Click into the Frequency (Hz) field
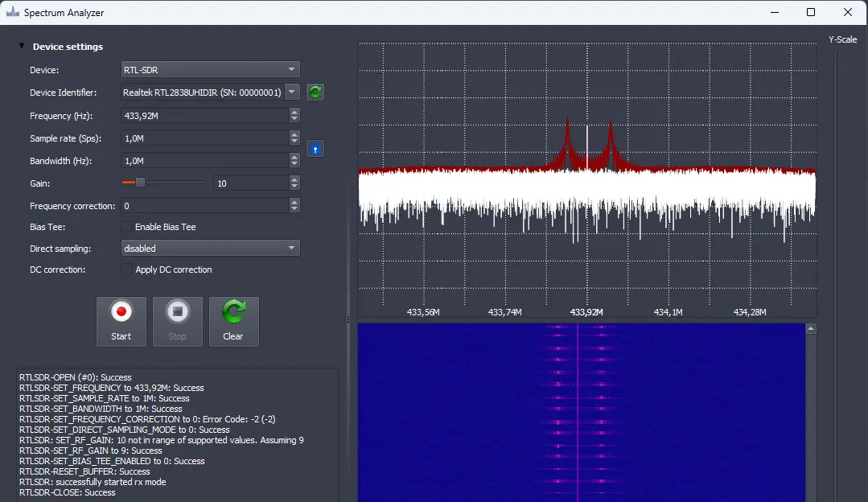Viewport: 868px width, 502px height. coord(204,116)
